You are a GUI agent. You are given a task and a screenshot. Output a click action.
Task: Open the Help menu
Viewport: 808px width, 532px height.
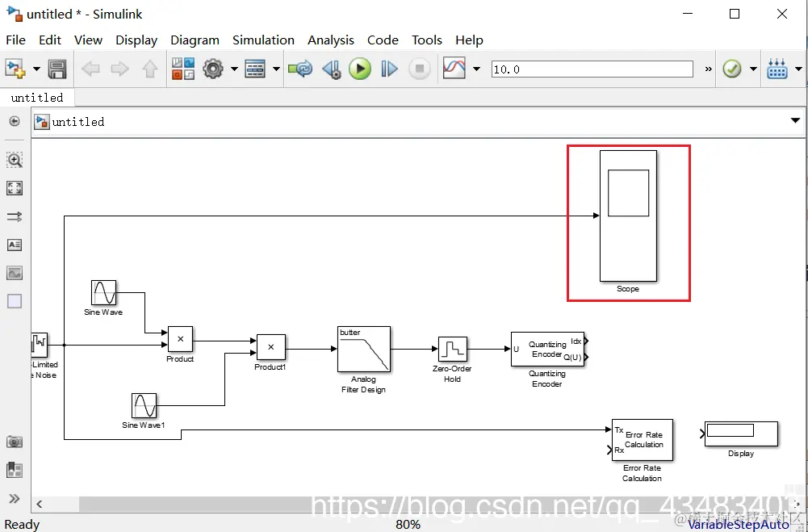[470, 40]
